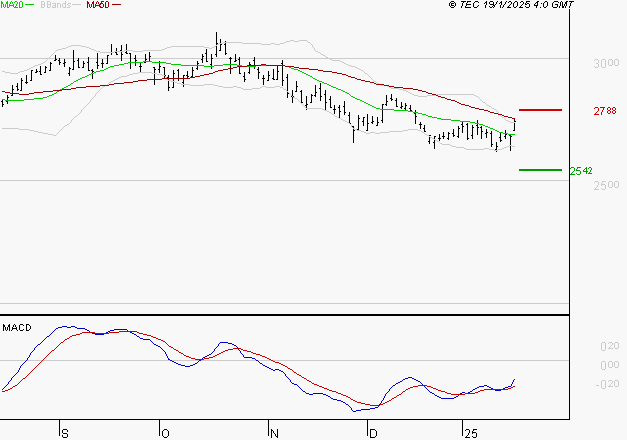The image size is (627, 440).
Task: Click the N month marker on time axis
Action: [273, 433]
